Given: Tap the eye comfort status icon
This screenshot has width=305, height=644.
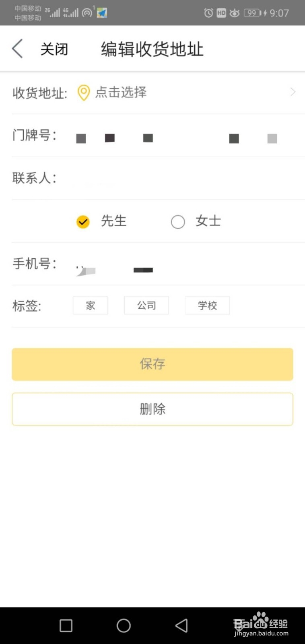Looking at the screenshot, I should (x=234, y=13).
